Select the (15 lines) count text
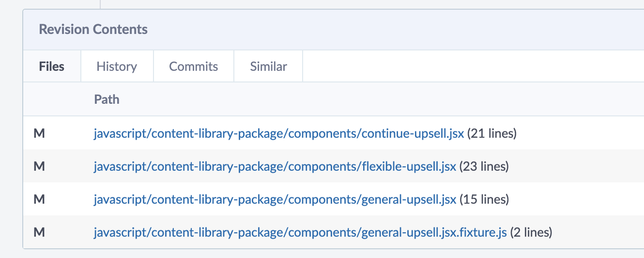This screenshot has width=644, height=258. 484,199
